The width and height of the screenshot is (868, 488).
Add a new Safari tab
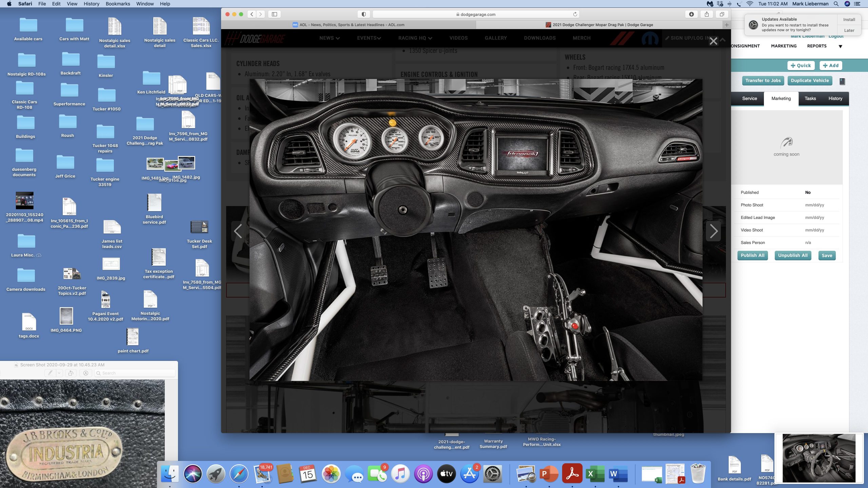coord(727,25)
